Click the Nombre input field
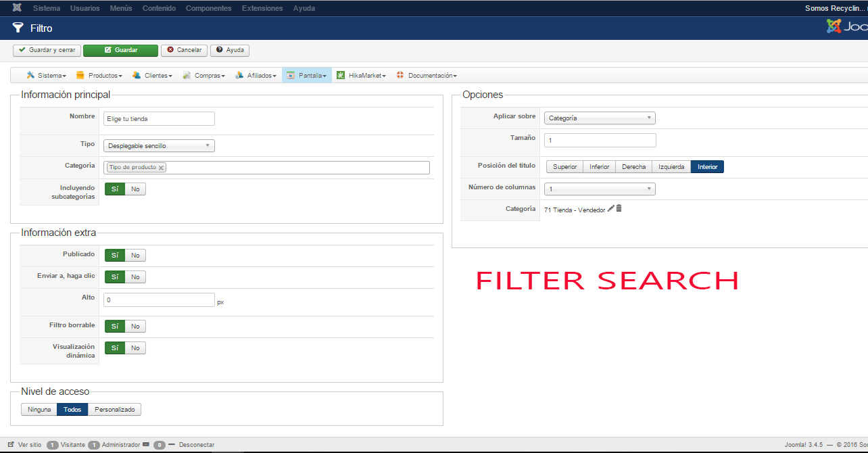 click(x=159, y=118)
